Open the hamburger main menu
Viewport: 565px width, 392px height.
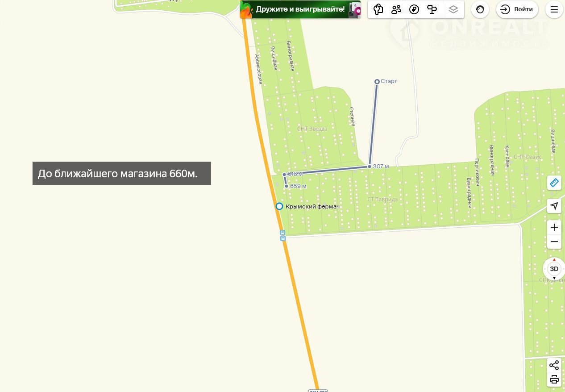(554, 9)
